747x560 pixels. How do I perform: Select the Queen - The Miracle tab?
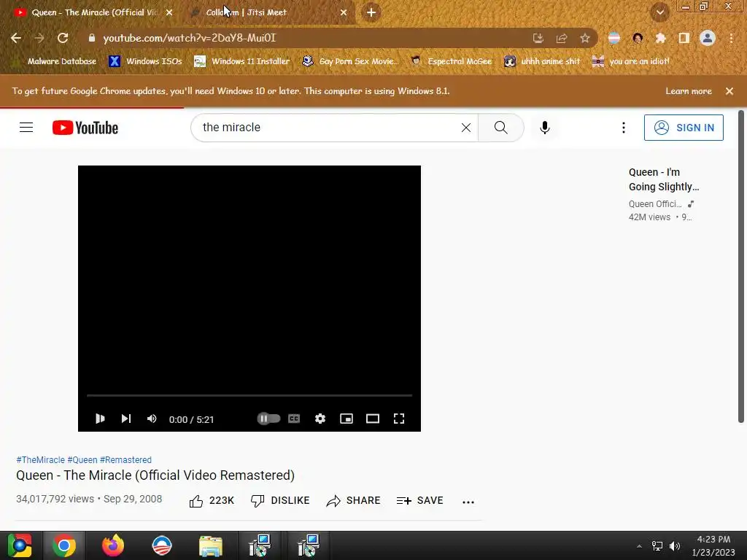click(93, 12)
